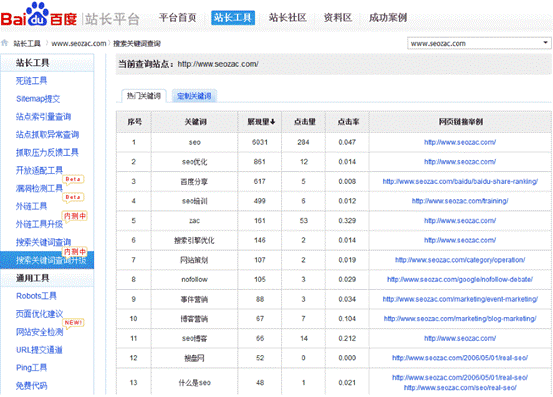Open 外链工具 in the sidebar
The width and height of the screenshot is (553, 397).
pyautogui.click(x=31, y=206)
